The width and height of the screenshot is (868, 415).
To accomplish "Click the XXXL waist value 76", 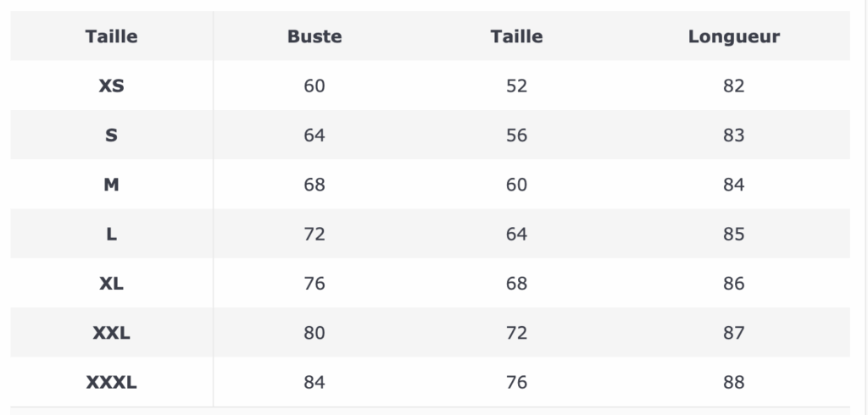I will [x=516, y=382].
